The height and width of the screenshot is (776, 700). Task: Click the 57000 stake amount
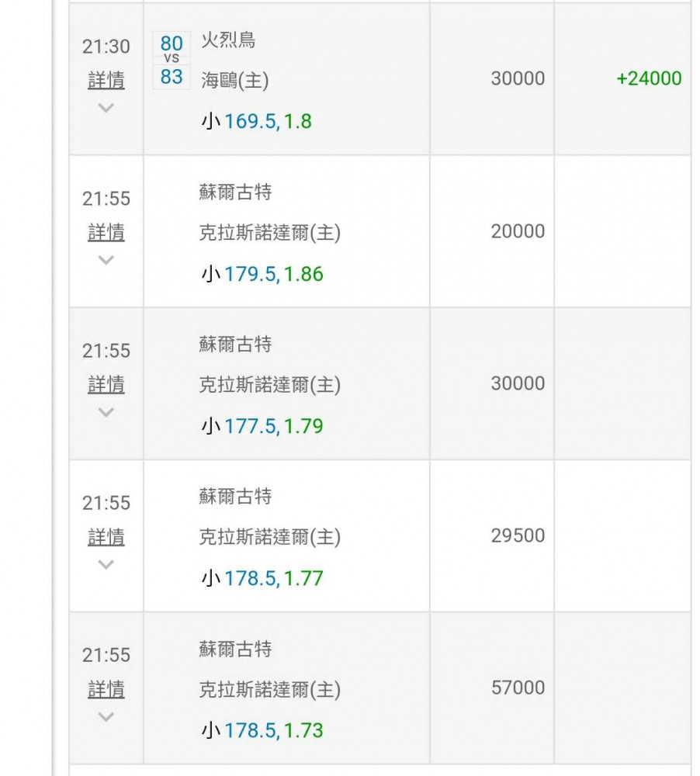518,688
